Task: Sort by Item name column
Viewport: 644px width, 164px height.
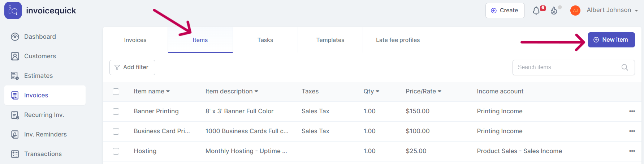Action: 151,92
